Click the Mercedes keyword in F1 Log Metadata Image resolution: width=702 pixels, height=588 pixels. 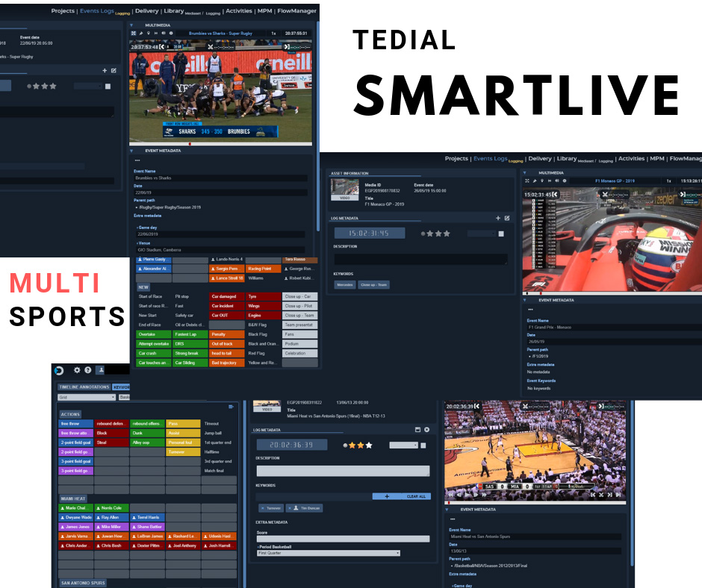[345, 284]
